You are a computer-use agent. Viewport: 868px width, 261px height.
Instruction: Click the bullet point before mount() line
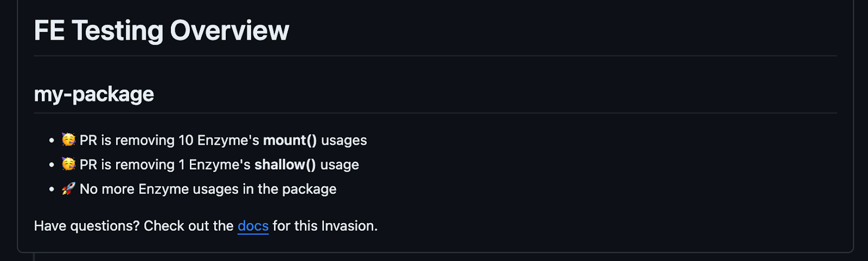(x=52, y=141)
